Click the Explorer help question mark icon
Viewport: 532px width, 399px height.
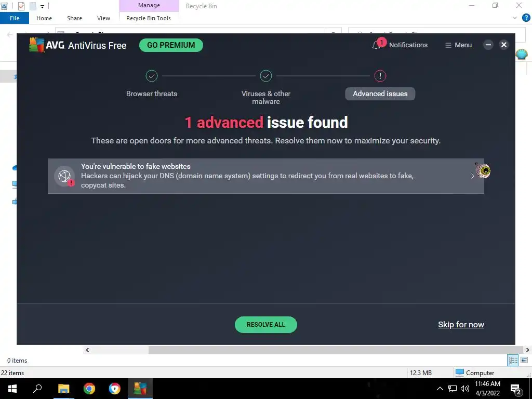click(x=526, y=18)
